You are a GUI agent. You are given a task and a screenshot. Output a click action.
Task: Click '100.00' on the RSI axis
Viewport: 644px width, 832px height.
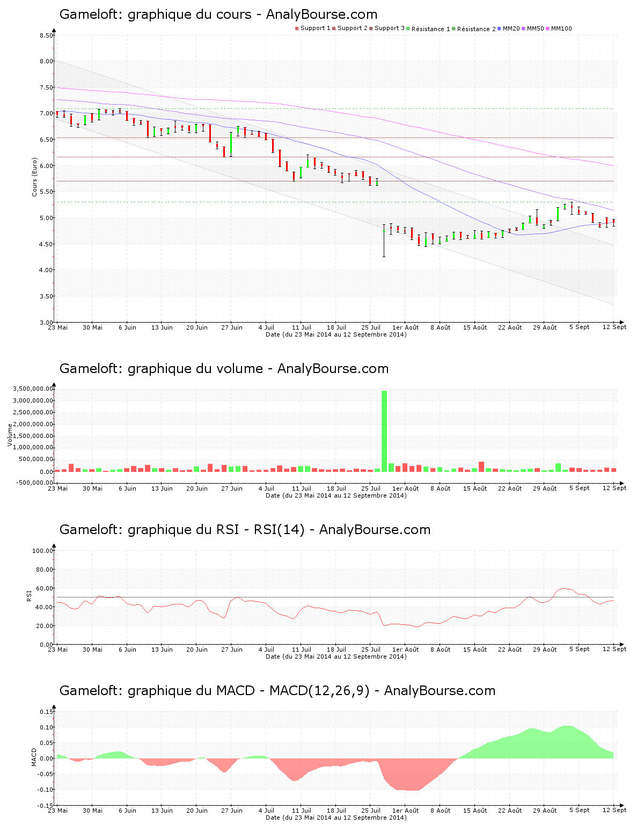pyautogui.click(x=42, y=551)
